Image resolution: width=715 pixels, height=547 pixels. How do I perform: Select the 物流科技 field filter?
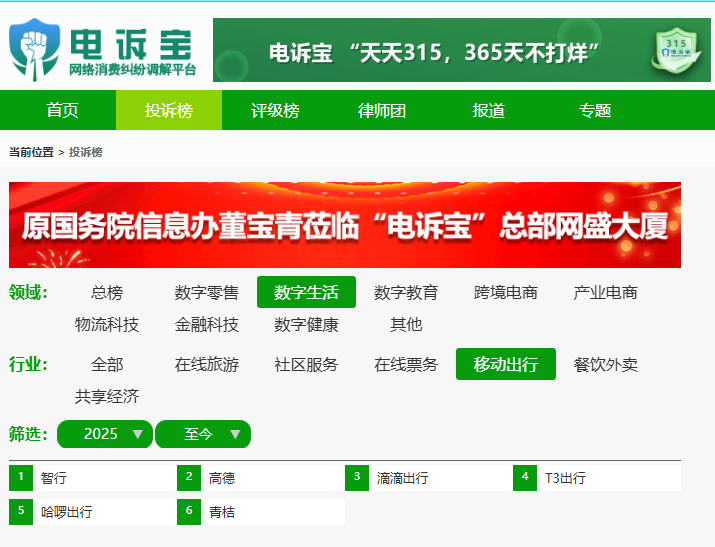click(107, 325)
